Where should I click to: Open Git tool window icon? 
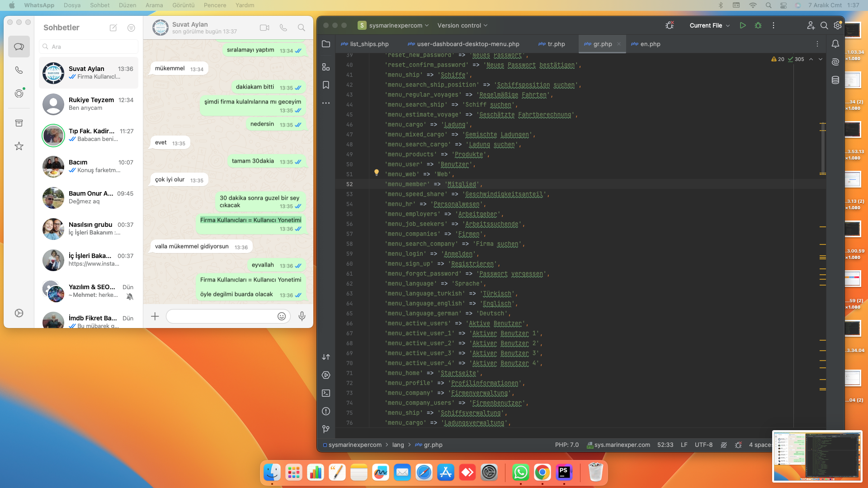326,429
